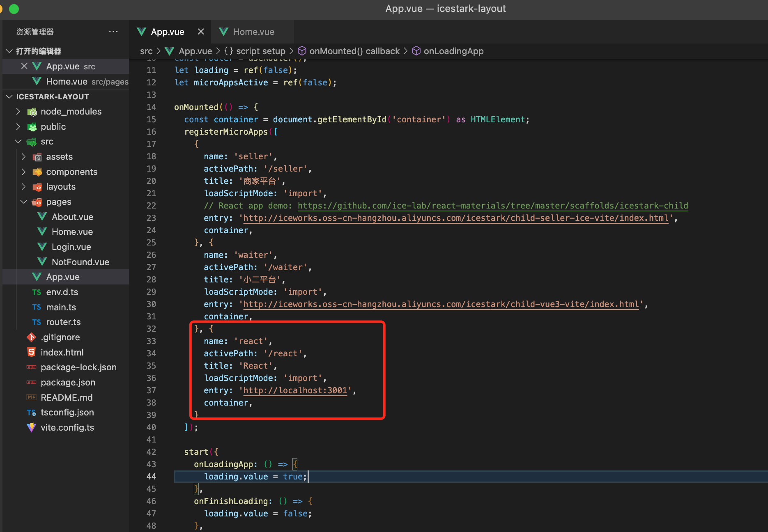
Task: Collapse the src folder chevron
Action: [x=18, y=142]
